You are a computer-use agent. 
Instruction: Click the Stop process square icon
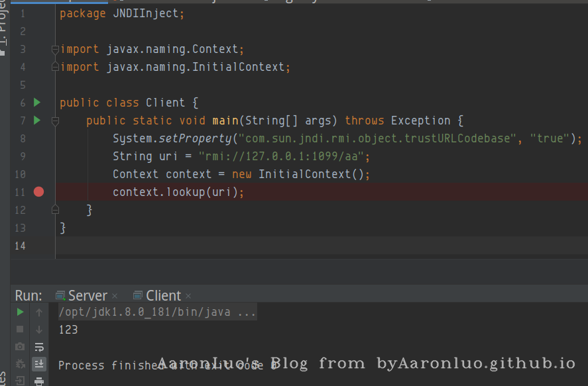point(20,329)
